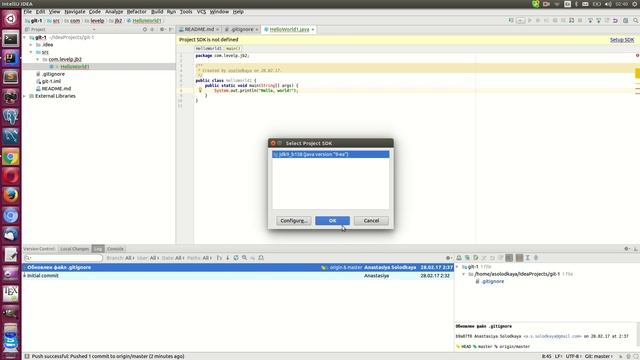Open the File menu
This screenshot has height=360, width=640.
pos(27,12)
